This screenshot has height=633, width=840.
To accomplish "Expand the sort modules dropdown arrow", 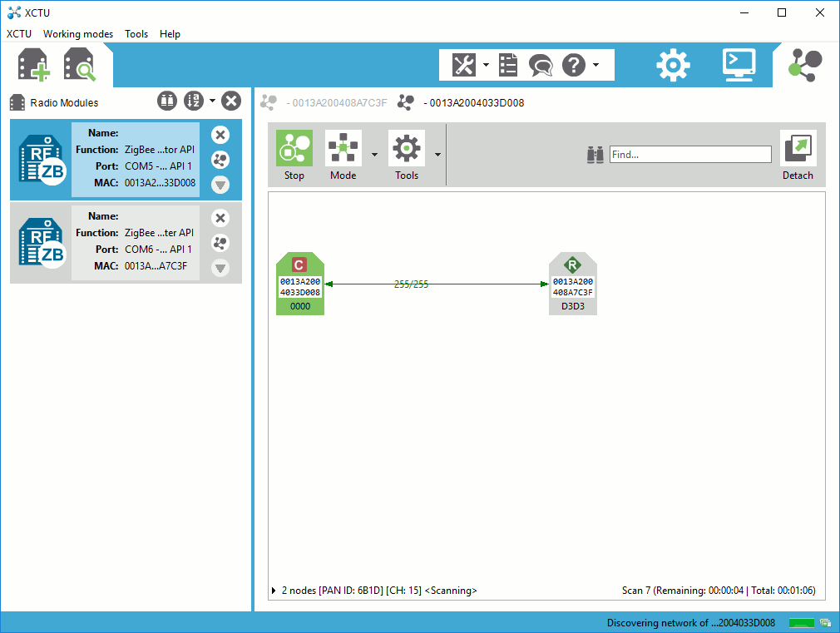I will pyautogui.click(x=212, y=101).
